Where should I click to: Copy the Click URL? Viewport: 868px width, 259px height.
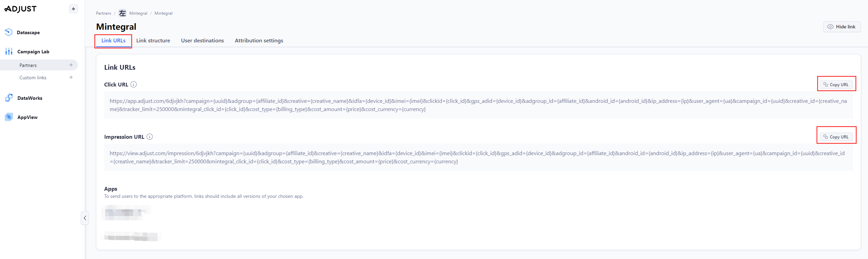(836, 84)
